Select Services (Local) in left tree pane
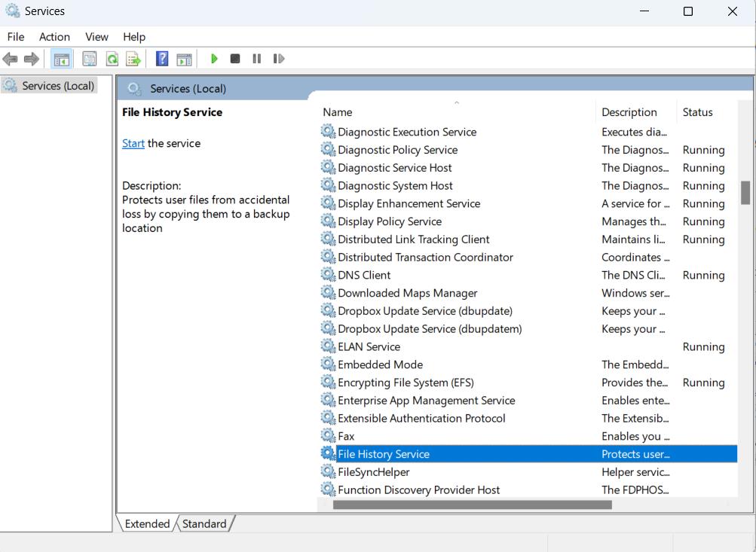The image size is (756, 552). coord(58,86)
